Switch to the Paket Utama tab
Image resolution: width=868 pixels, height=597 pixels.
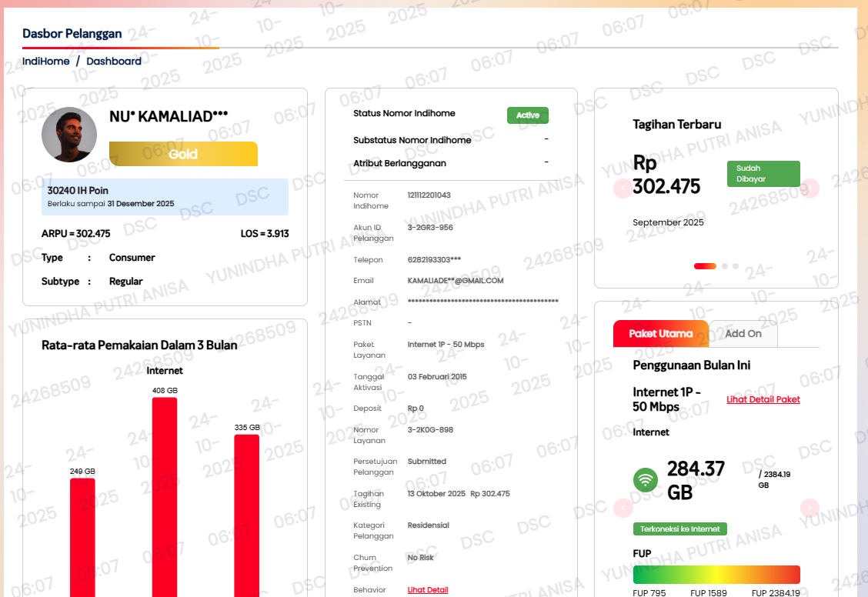pos(660,334)
